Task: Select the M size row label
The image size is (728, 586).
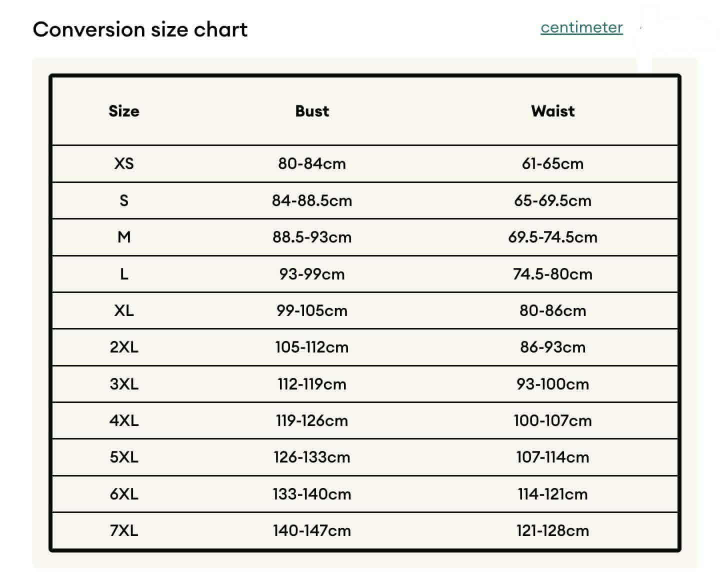Action: pos(124,237)
